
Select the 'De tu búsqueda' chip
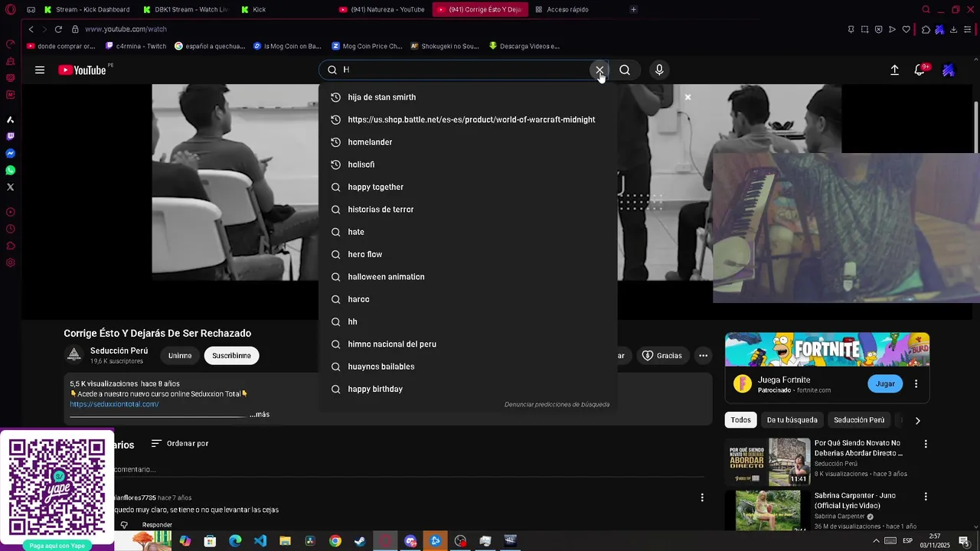point(792,420)
